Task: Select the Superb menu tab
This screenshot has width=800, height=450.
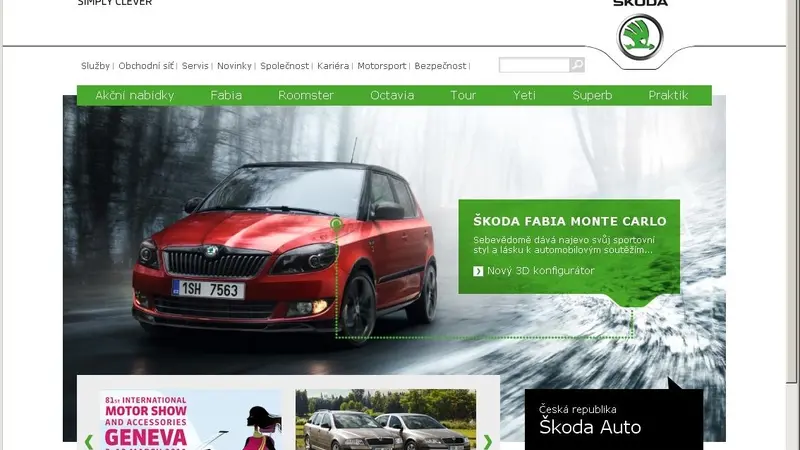Action: (x=592, y=95)
